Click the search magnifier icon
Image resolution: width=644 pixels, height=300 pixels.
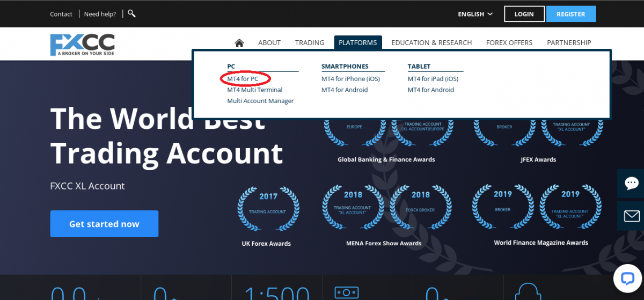(x=131, y=13)
